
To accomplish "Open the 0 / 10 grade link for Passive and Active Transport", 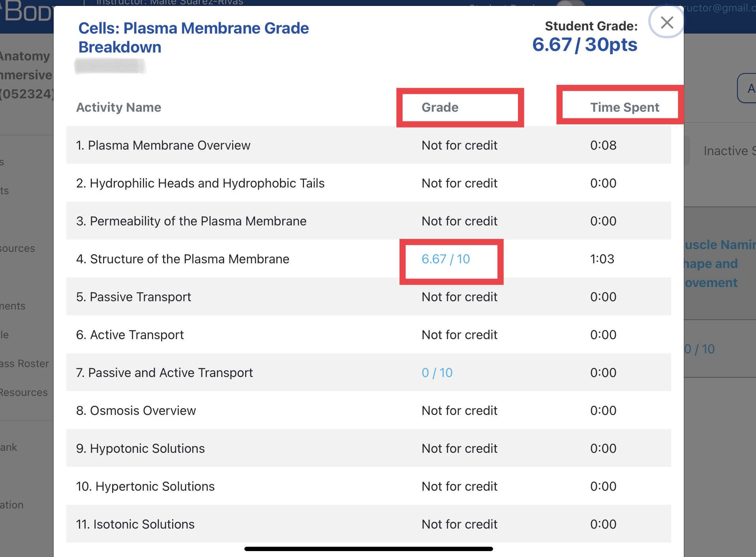I will click(437, 372).
